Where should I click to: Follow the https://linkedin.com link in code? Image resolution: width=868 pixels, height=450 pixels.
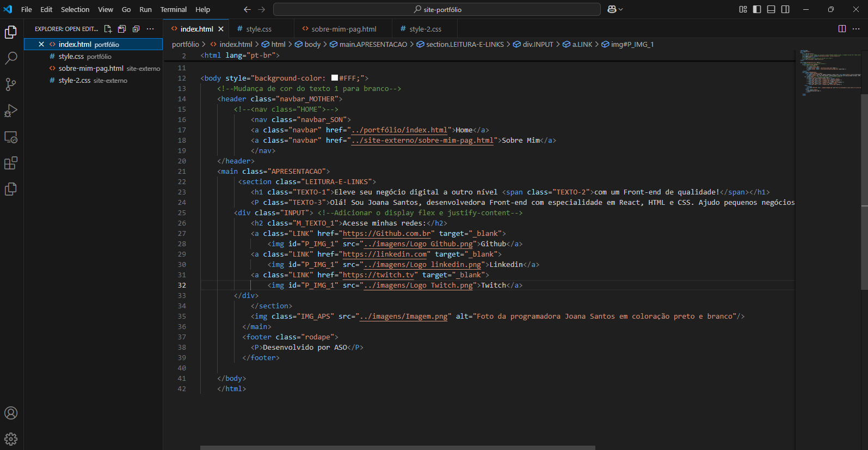pos(385,254)
